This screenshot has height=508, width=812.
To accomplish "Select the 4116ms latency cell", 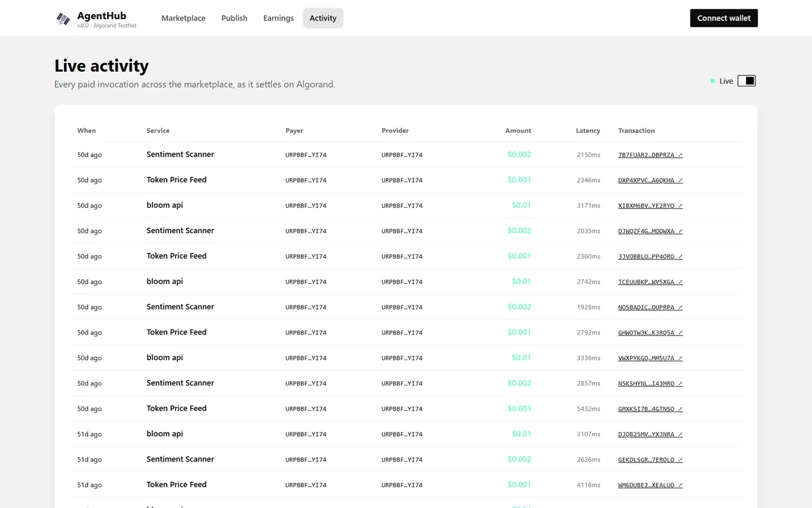I will (588, 485).
